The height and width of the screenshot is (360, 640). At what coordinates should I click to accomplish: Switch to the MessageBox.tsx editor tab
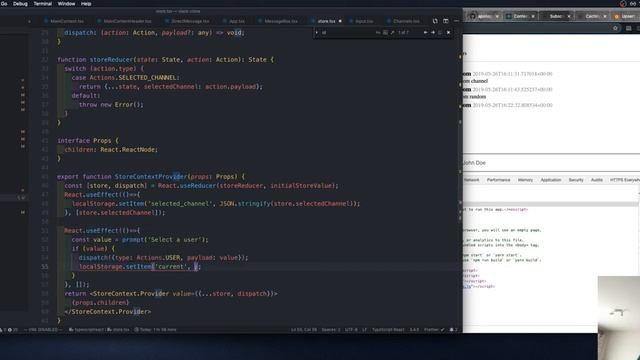tap(278, 21)
